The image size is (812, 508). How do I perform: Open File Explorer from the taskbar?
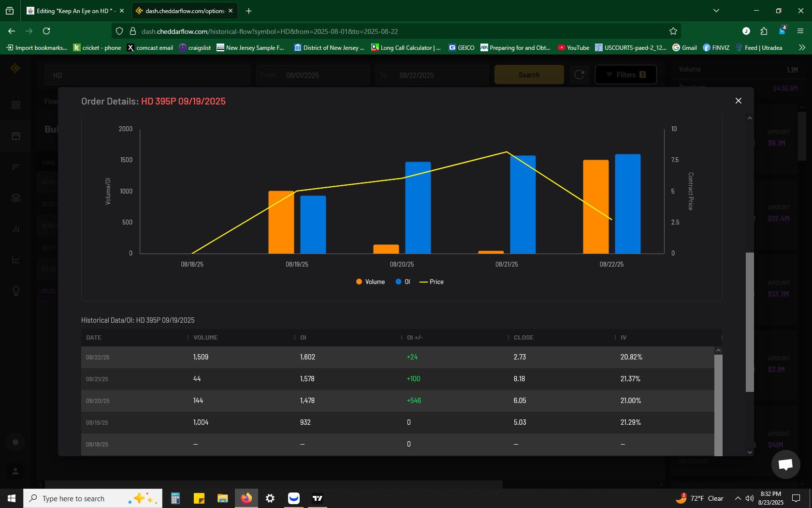pyautogui.click(x=222, y=498)
